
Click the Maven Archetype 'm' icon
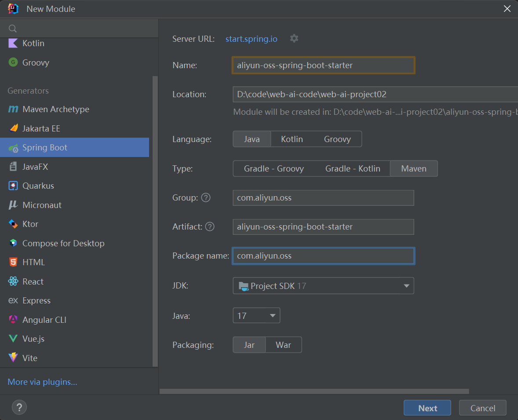(x=13, y=109)
